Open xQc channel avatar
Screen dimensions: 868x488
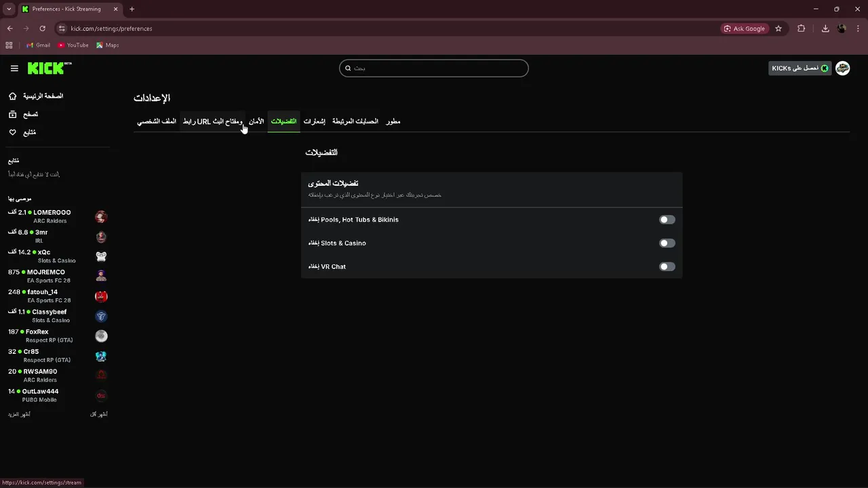point(101,256)
